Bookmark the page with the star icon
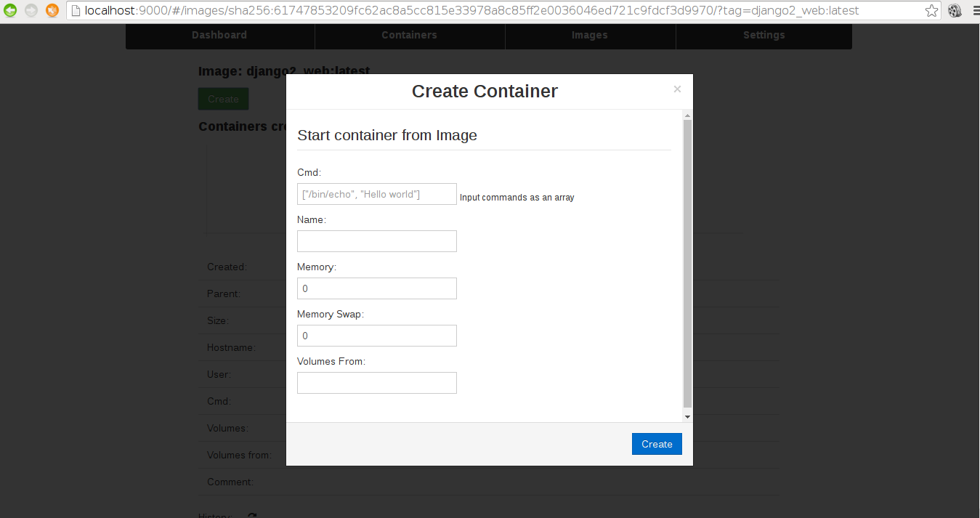 click(931, 11)
